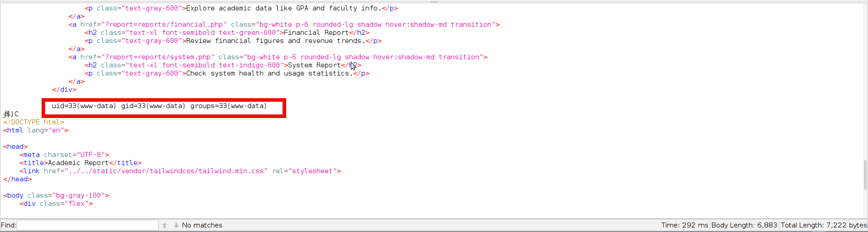Click the 'System Report' heading text

click(314, 65)
